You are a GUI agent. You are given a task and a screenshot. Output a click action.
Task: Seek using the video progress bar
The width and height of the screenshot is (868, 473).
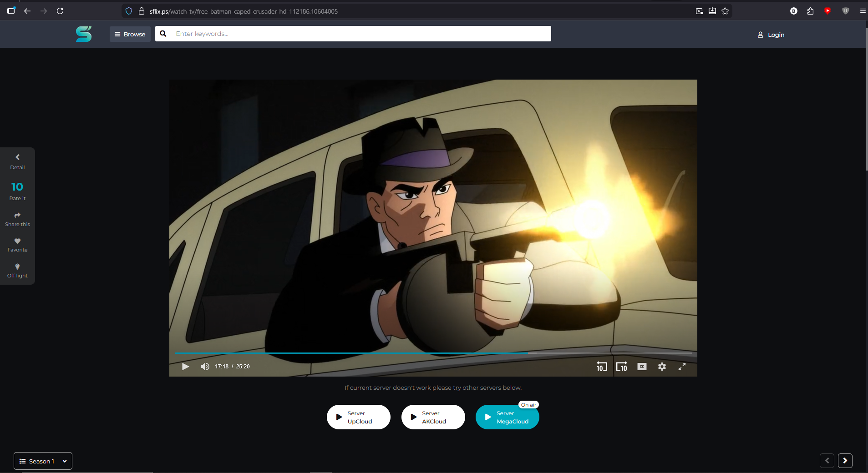(x=432, y=353)
